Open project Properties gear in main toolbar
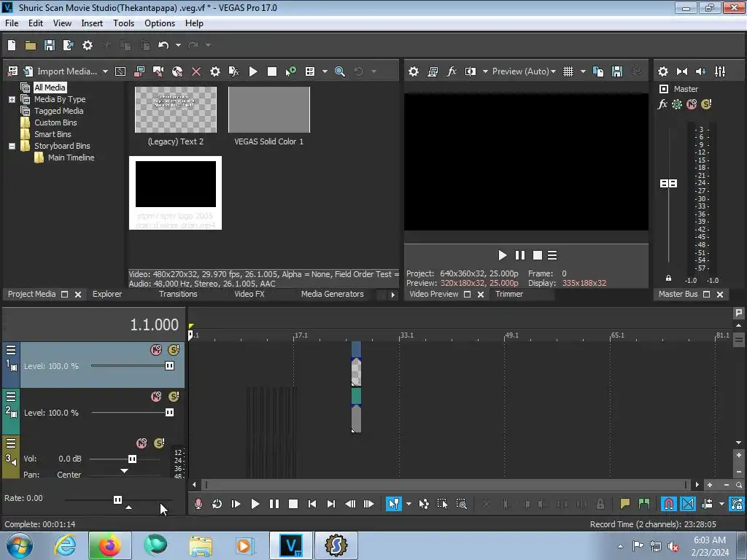Image resolution: width=747 pixels, height=560 pixels. [88, 45]
